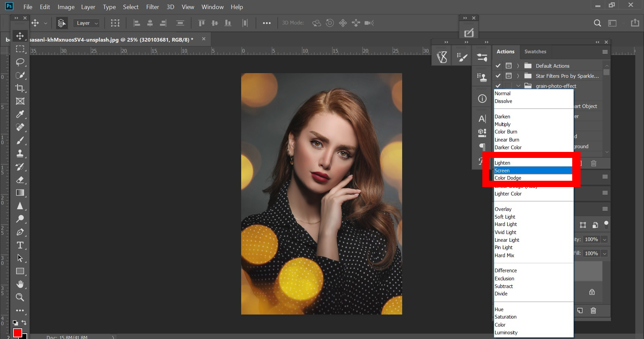Collapse the grain-photo-effect action set
644x339 pixels.
coord(518,86)
